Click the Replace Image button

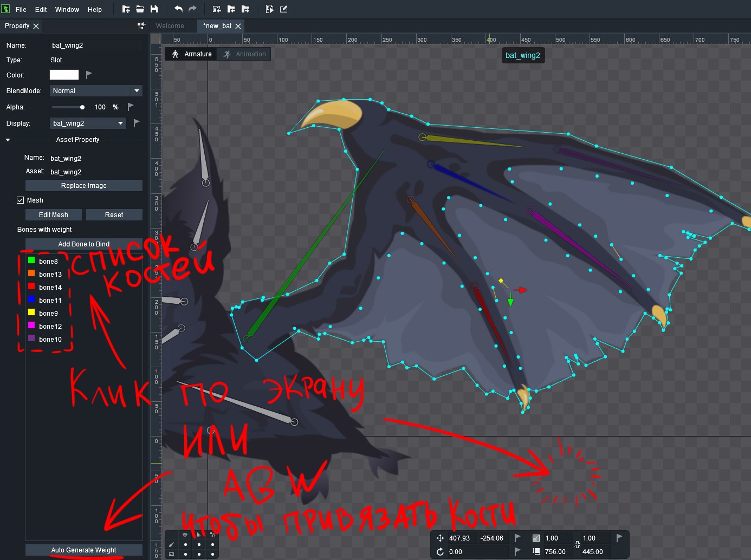click(84, 185)
